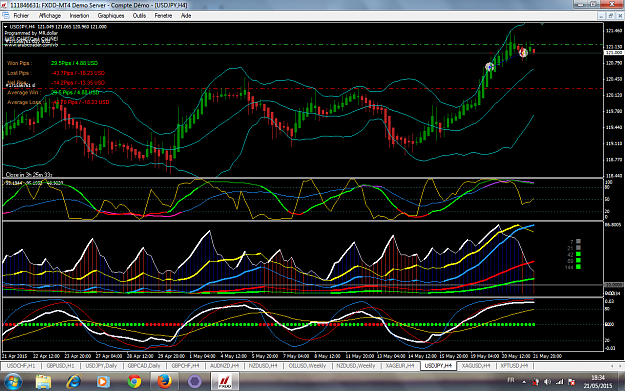Click the green swatch for period 42
Viewport: 625px width, 391px height.
[x=578, y=254]
